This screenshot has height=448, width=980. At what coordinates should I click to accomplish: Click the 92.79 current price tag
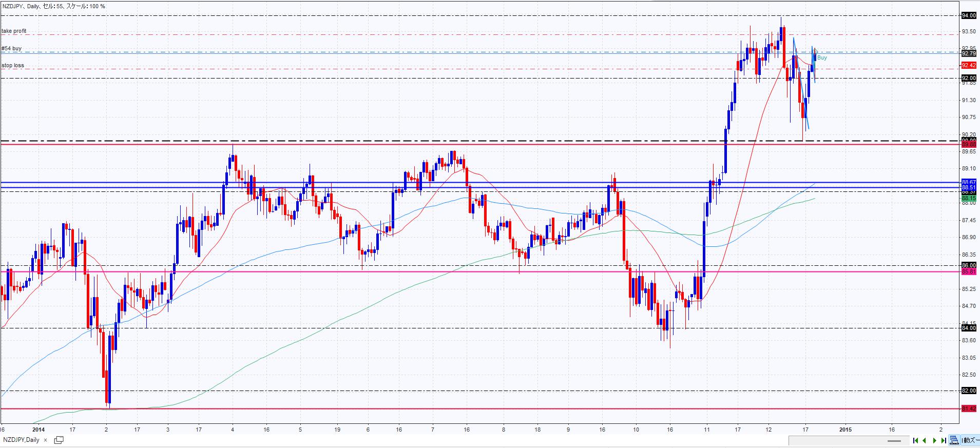pos(968,53)
